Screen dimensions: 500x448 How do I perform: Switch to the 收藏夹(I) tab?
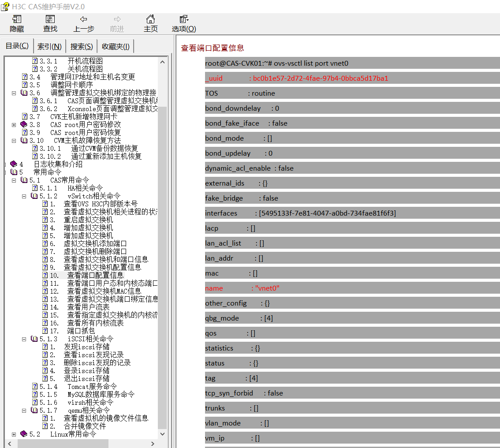[x=116, y=47]
